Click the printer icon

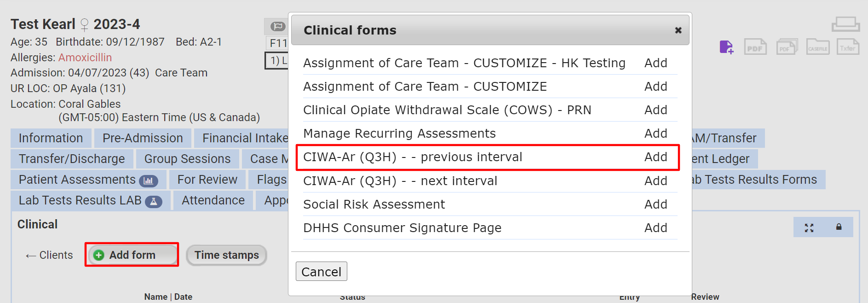845,24
